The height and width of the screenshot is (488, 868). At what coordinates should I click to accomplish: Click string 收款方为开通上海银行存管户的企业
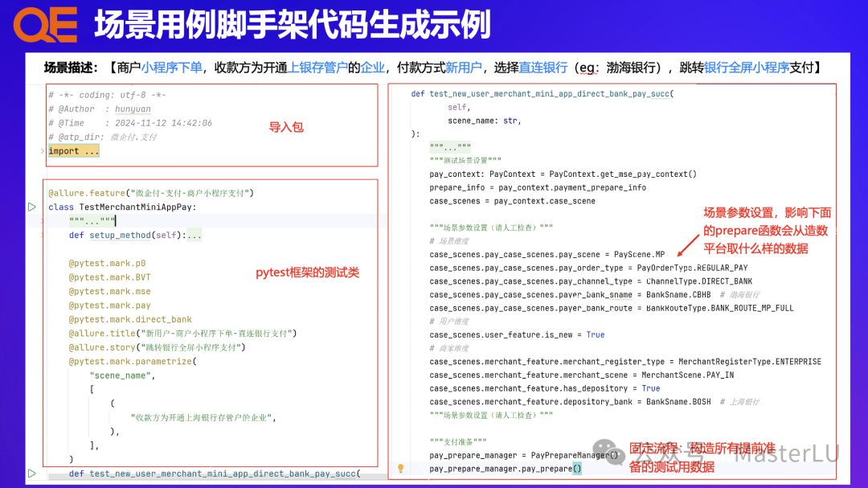(203, 417)
